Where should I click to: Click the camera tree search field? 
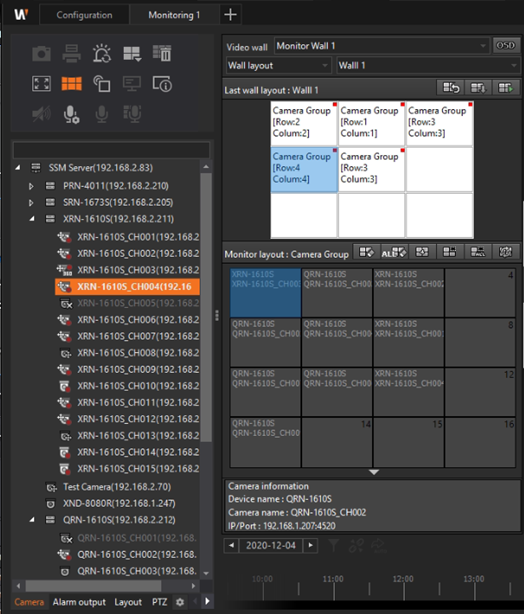(x=112, y=150)
